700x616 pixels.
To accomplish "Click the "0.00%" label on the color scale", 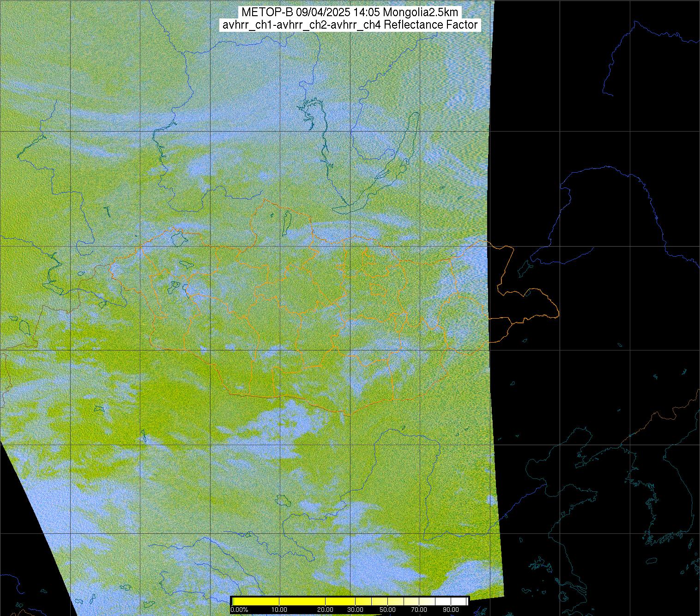I will point(239,610).
